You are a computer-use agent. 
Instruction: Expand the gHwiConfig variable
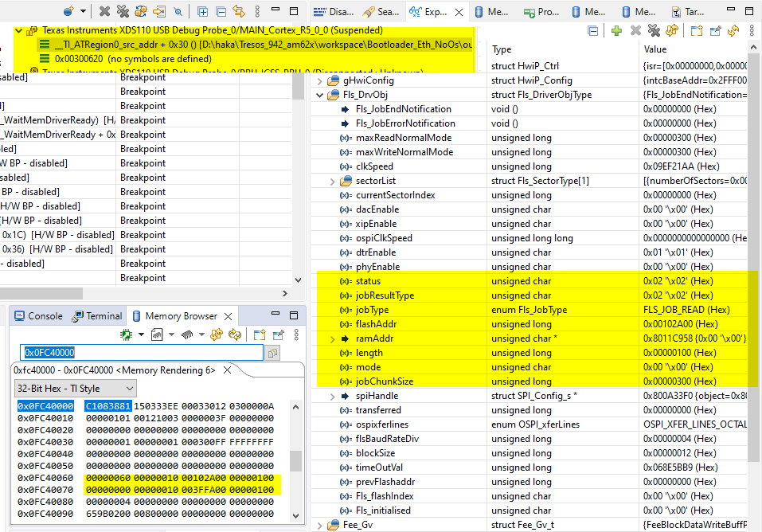[x=320, y=80]
